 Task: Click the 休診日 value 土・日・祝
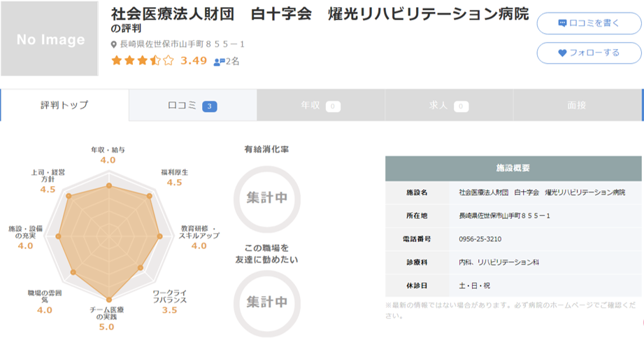474,286
